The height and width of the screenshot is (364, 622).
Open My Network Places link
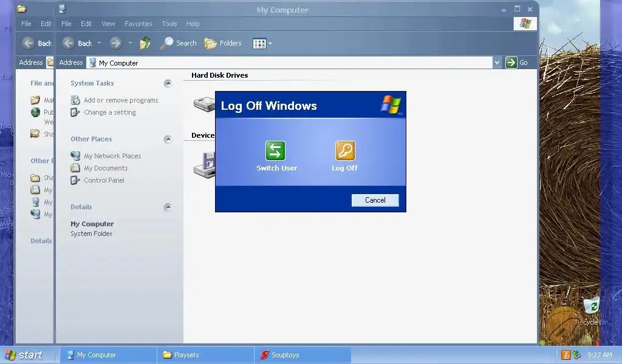pyautogui.click(x=112, y=156)
